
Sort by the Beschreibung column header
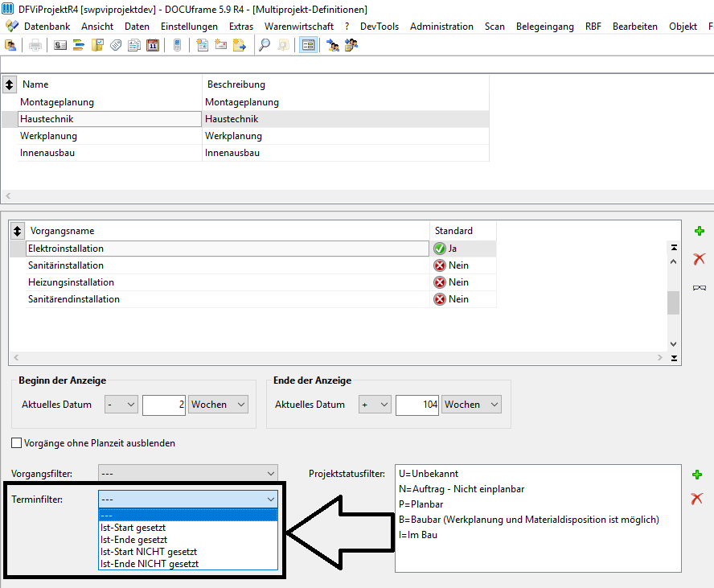346,84
